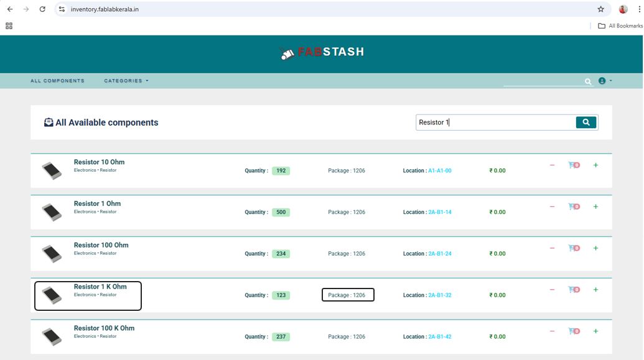Open location link A1-A1-00
This screenshot has width=644, height=360.
[439, 171]
